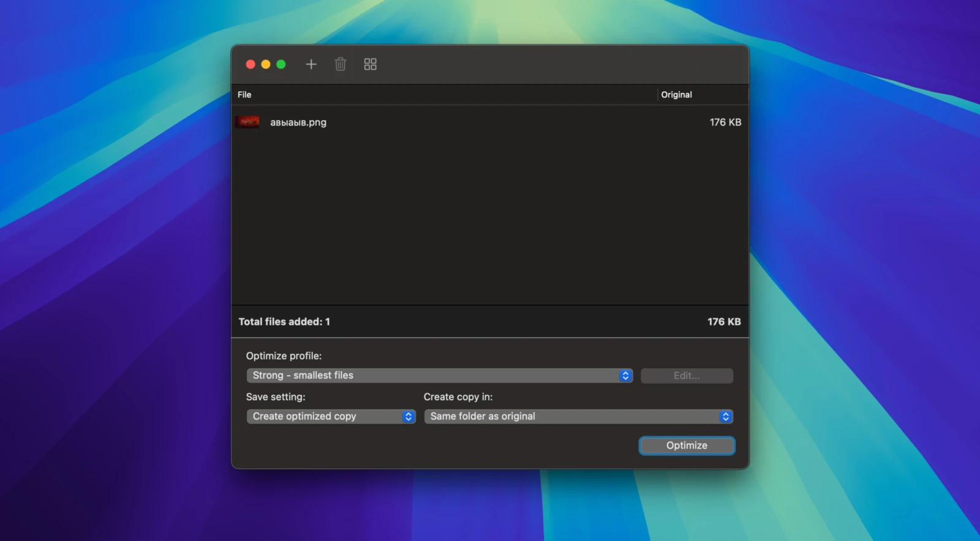Click the bold total 176 KB summary value

(724, 322)
